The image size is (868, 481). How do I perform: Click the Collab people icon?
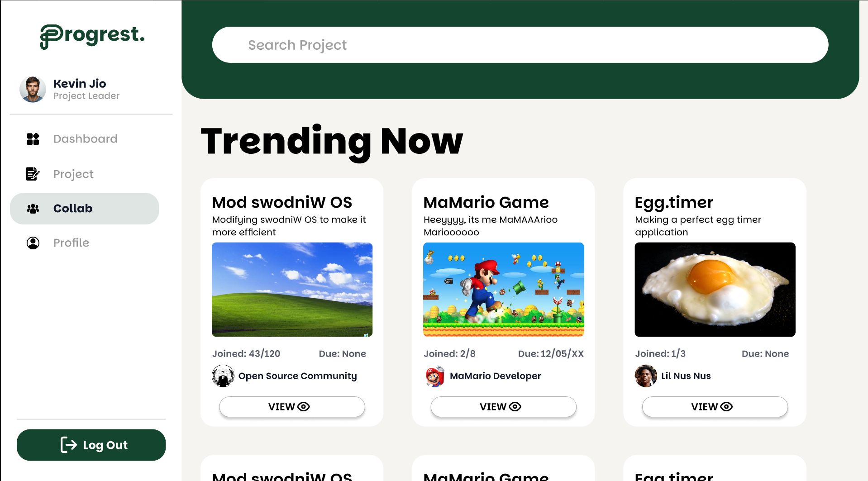(x=33, y=209)
